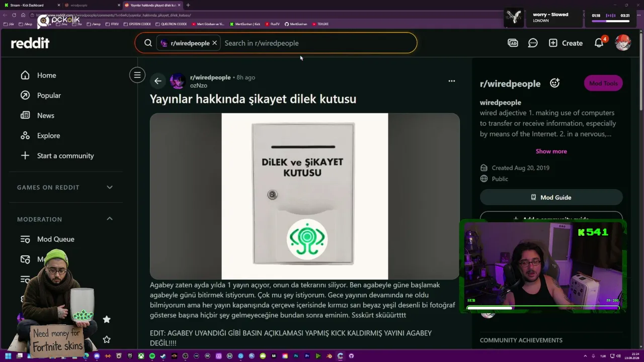
Task: Show more of community description
Action: (x=551, y=151)
